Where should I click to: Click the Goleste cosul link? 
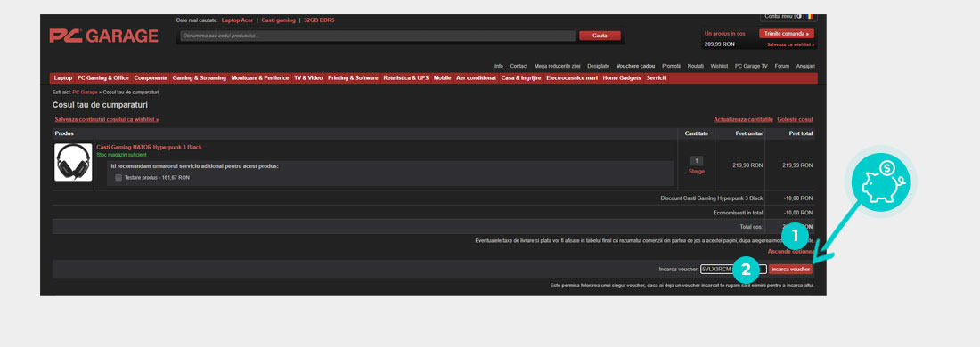point(795,119)
